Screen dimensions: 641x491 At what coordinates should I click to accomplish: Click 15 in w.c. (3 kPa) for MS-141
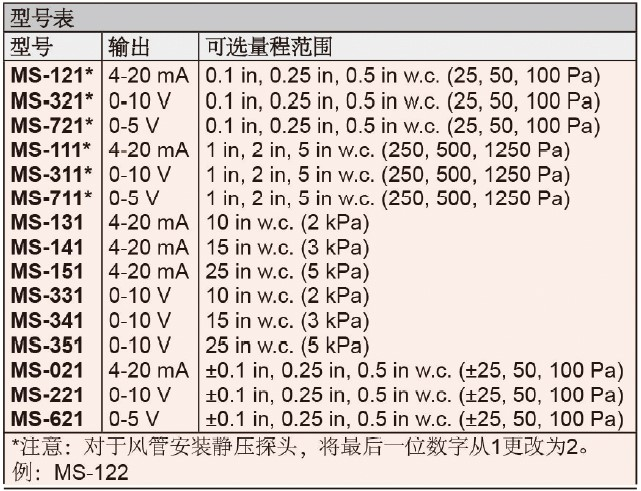287,247
